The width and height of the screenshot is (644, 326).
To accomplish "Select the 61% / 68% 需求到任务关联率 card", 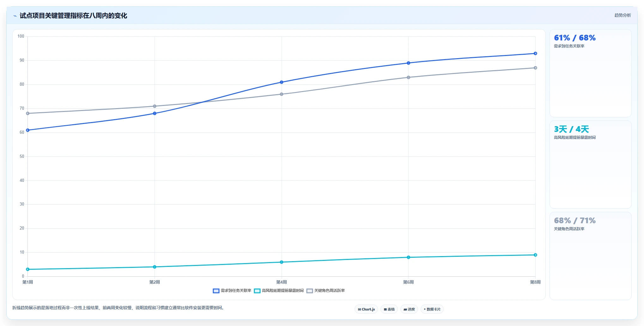I will 590,73.
